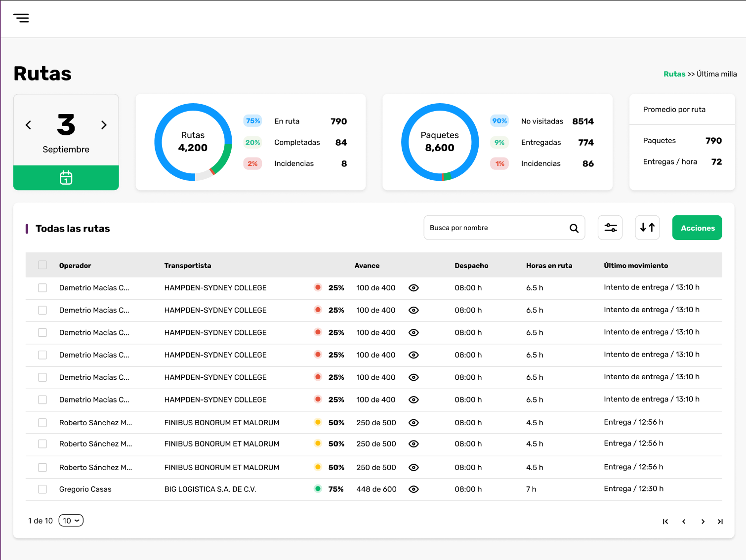Go to previous day arrow
Image resolution: width=746 pixels, height=560 pixels.
pyautogui.click(x=29, y=125)
